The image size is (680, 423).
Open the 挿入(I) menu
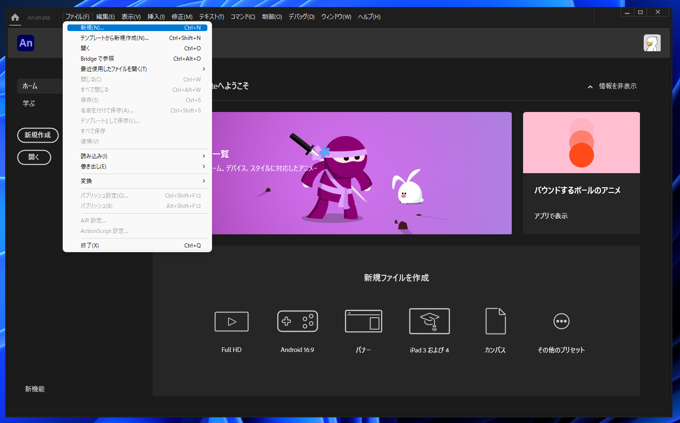[156, 17]
